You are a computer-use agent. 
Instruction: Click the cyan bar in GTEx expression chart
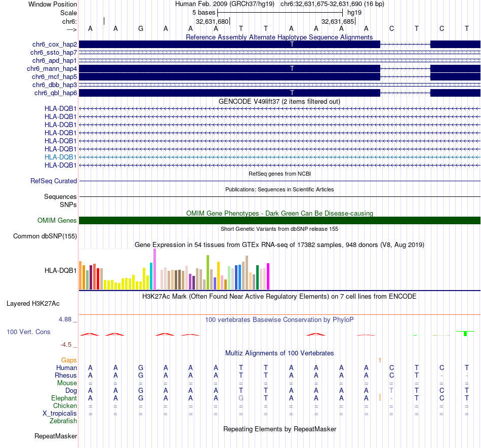click(x=151, y=276)
